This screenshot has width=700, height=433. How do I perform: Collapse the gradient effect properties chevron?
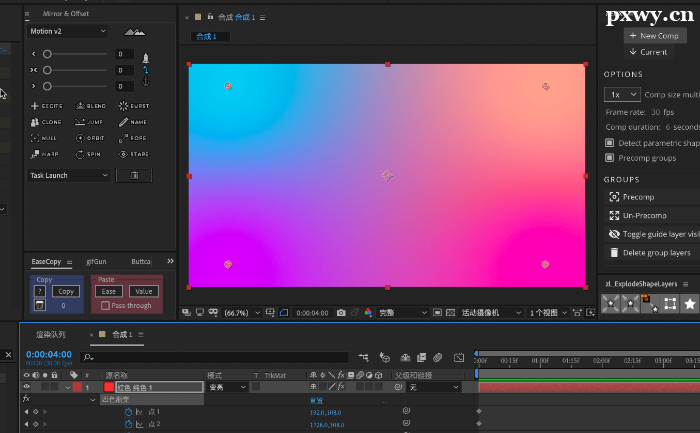92,400
